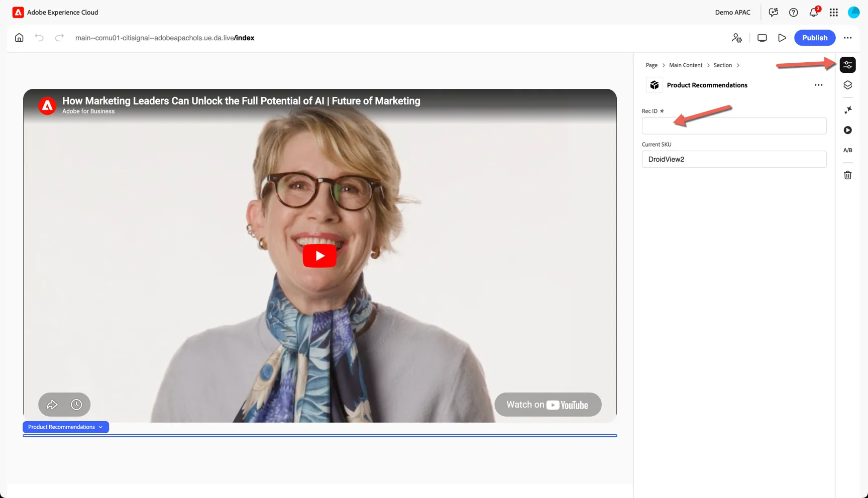Open the feedback chat icon

(774, 13)
